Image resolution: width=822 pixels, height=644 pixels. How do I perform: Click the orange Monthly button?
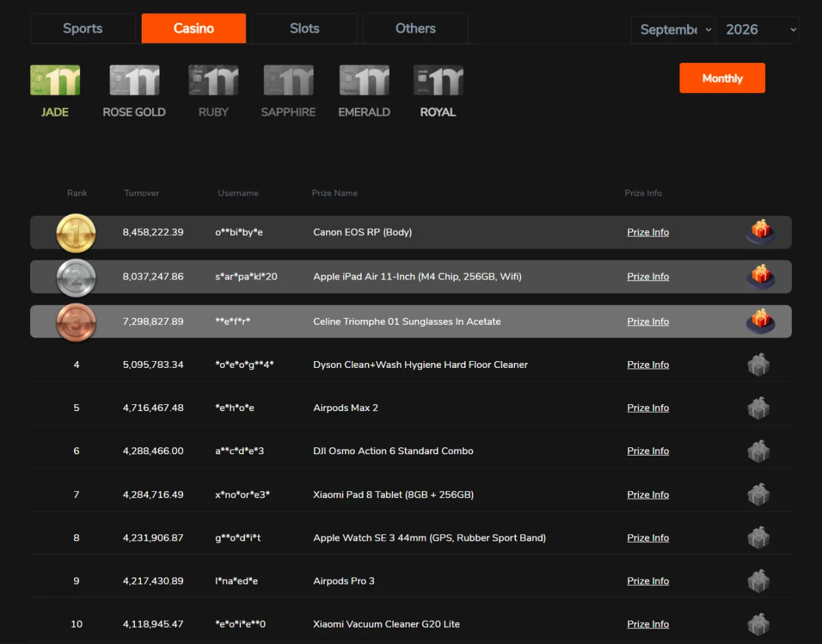pyautogui.click(x=722, y=78)
